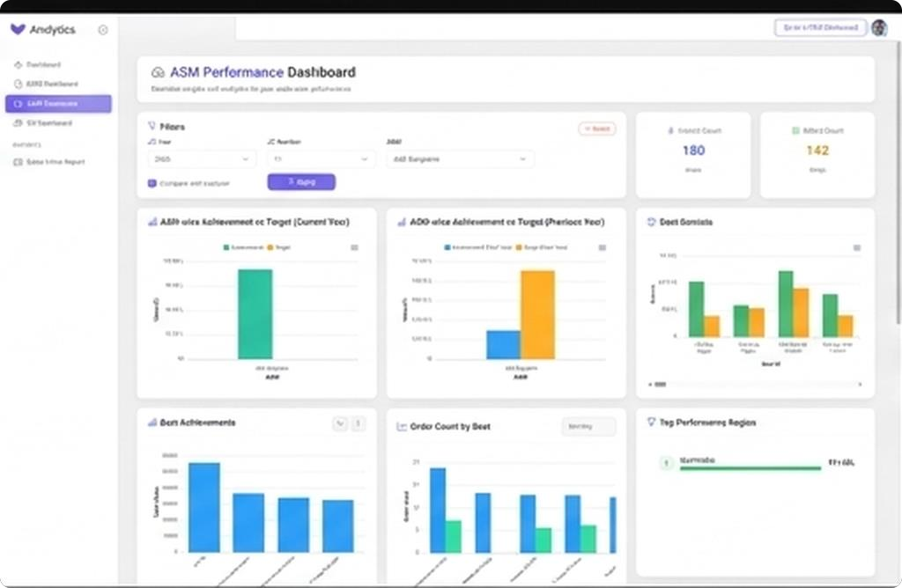Toggle orange Target legend in Current Year chart
The height and width of the screenshot is (588, 902).
point(279,247)
